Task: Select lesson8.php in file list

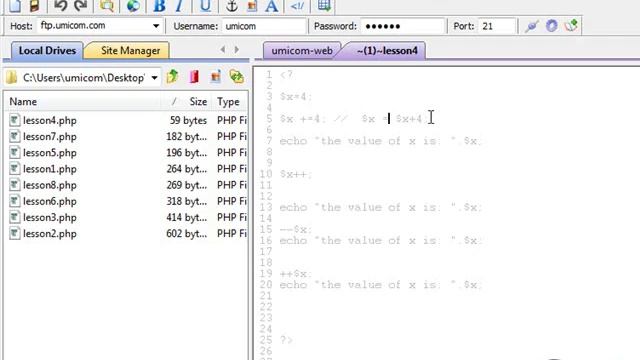Action: point(49,185)
